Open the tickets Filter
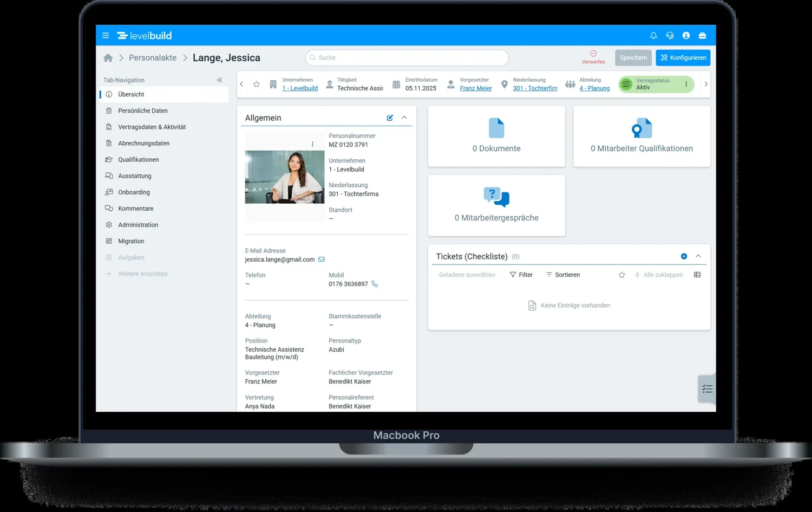 coord(521,275)
